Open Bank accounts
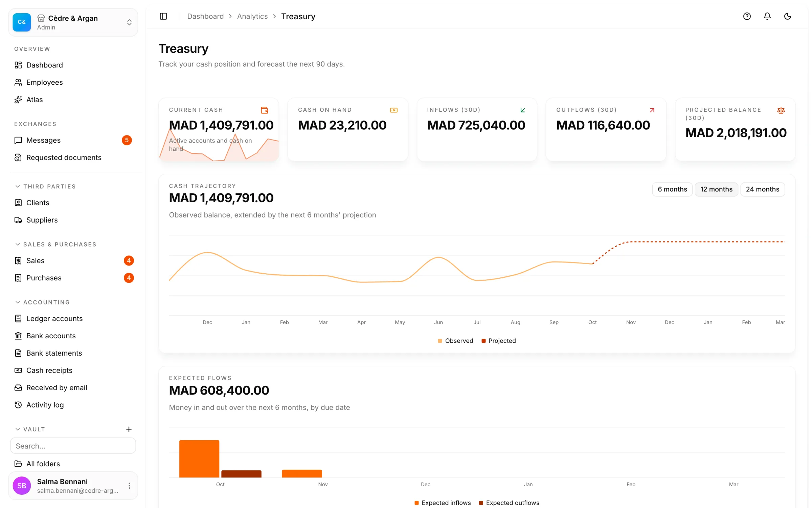 pyautogui.click(x=73, y=336)
